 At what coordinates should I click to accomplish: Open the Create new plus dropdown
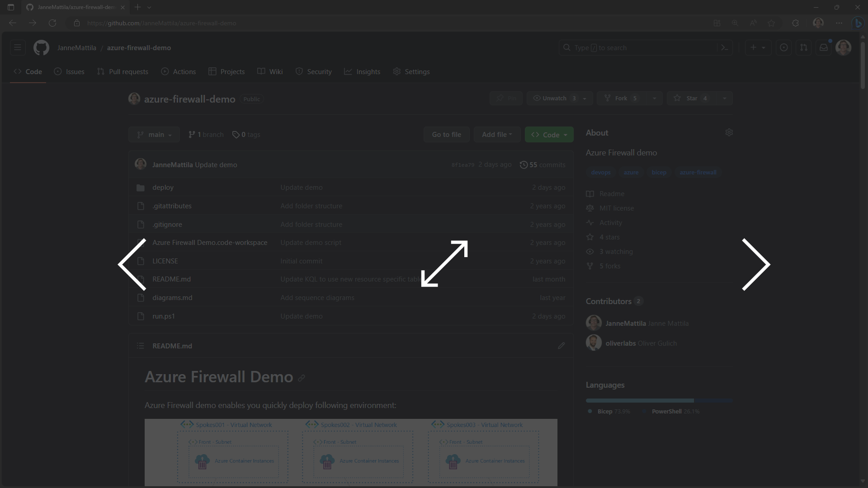(x=758, y=47)
